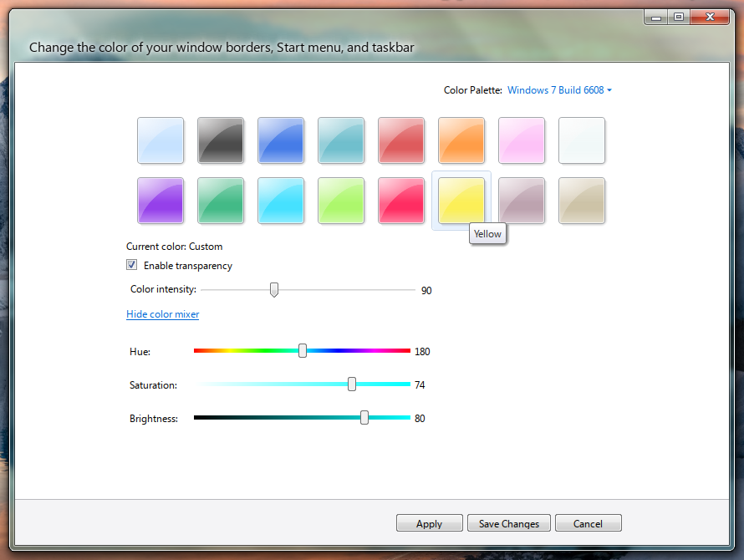Select the light sky blue color swatch
The image size is (744, 560).
click(x=161, y=140)
